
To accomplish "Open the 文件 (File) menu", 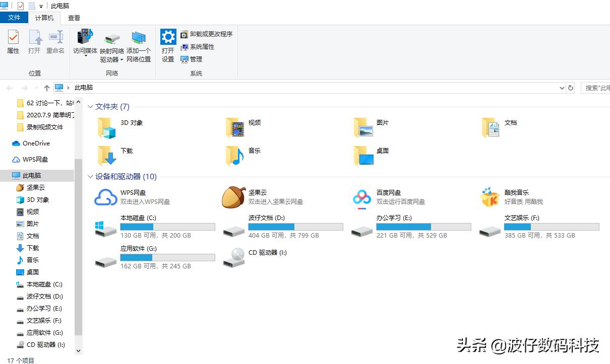I will click(14, 18).
